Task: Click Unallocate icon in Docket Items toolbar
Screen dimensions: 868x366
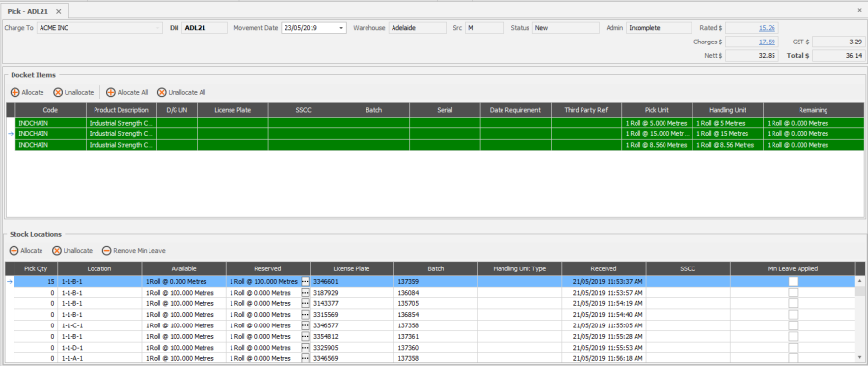Action: coord(58,92)
